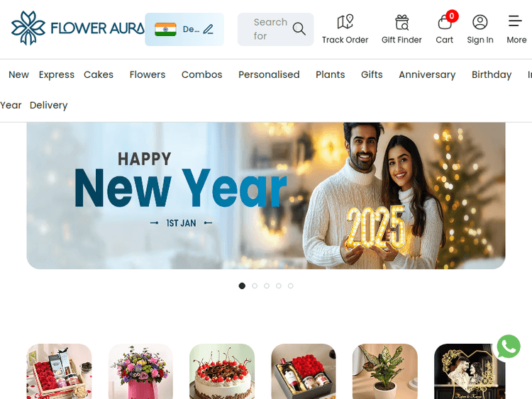
Task: Go to Express delivery link
Action: (56, 74)
